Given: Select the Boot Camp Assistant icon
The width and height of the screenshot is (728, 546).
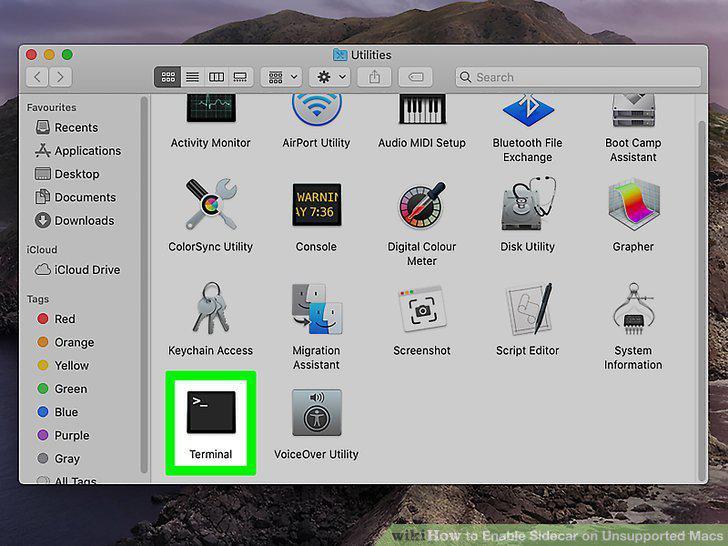Looking at the screenshot, I should click(633, 110).
